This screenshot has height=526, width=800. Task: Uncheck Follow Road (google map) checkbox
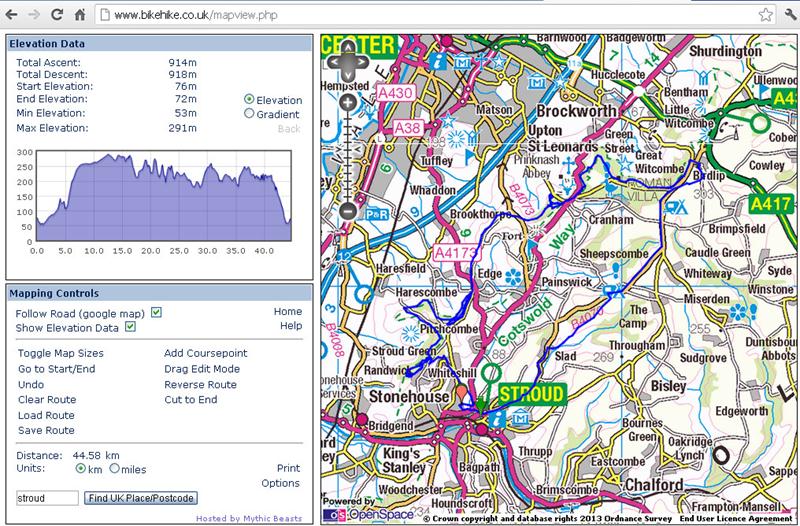click(x=156, y=313)
